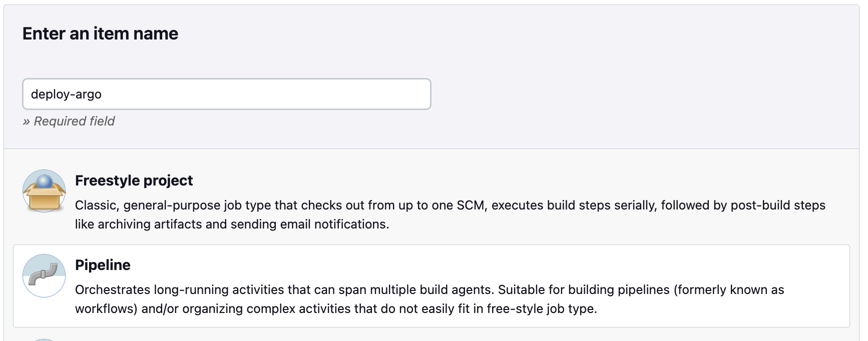
Task: Click the "like archiving artifacts" description line
Action: coord(232,224)
